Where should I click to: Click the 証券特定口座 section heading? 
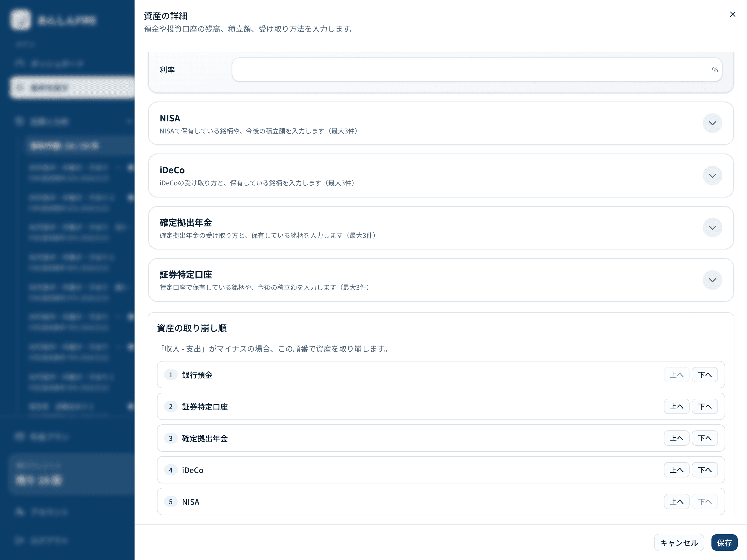click(186, 275)
